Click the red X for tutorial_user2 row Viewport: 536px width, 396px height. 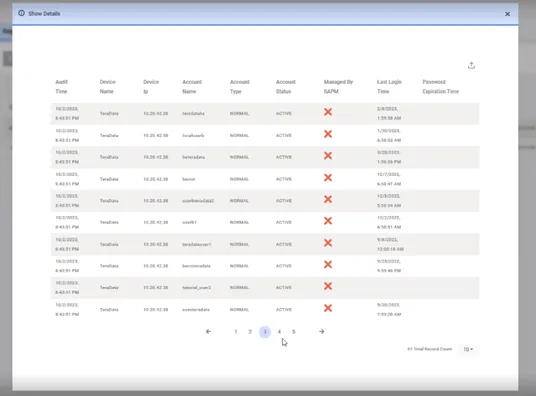tap(328, 286)
